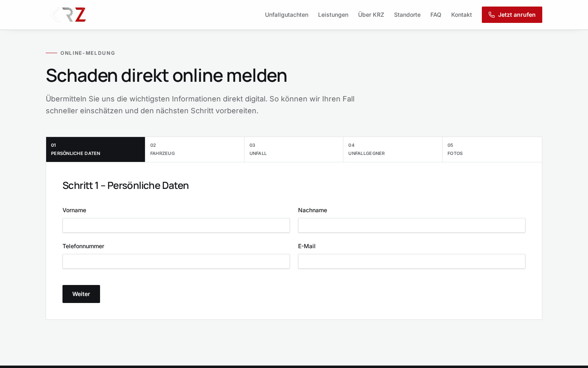Go to the Über KRZ page

point(371,15)
